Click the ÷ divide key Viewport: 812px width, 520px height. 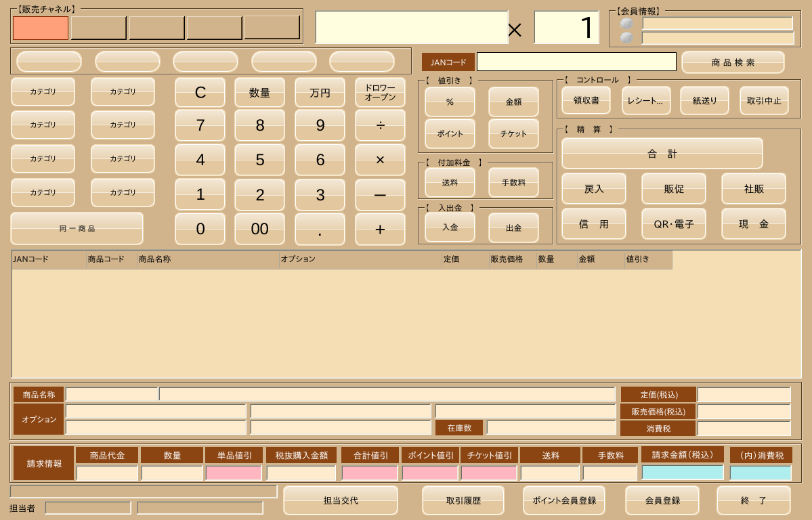tap(380, 125)
